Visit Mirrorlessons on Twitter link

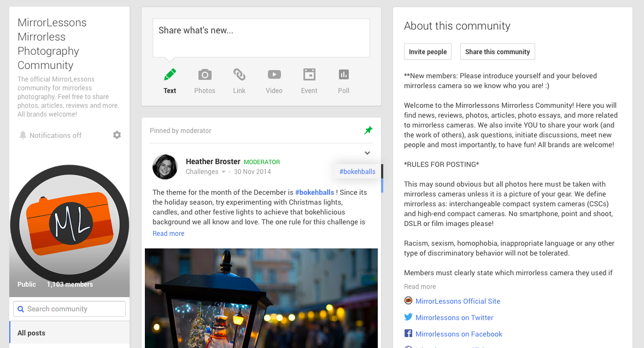[454, 317]
